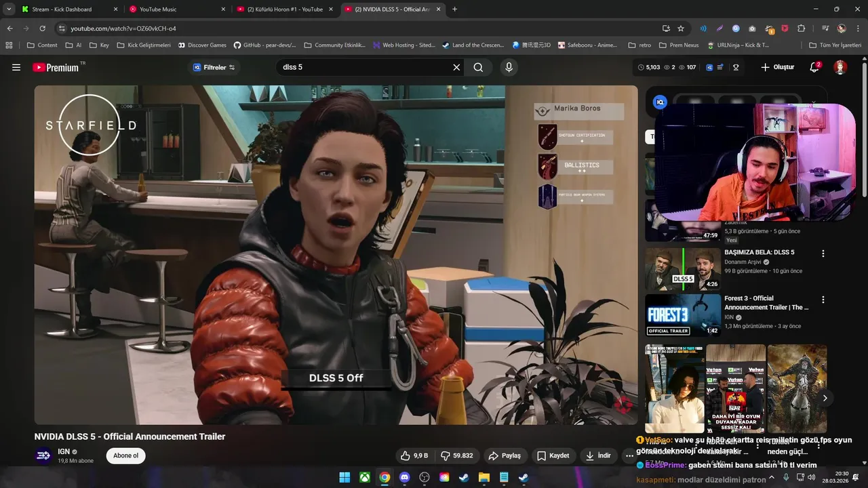Show next Shorts with the right arrow

(x=825, y=398)
